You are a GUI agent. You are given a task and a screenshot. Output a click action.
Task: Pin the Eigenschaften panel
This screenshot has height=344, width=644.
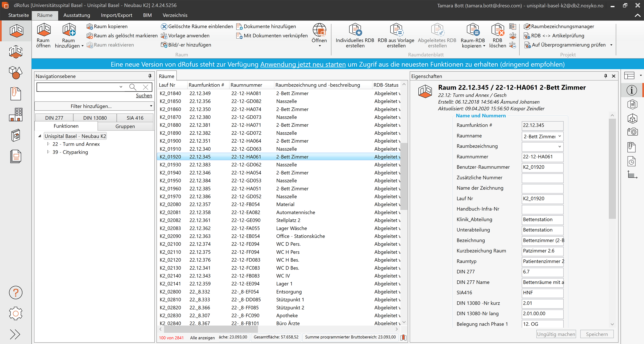pyautogui.click(x=605, y=76)
